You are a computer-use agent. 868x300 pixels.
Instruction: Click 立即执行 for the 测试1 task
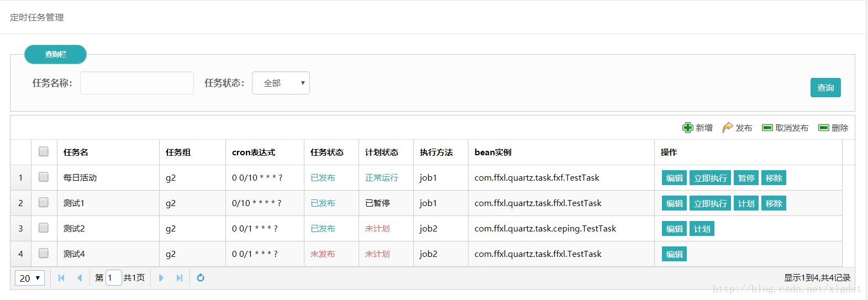pos(710,203)
